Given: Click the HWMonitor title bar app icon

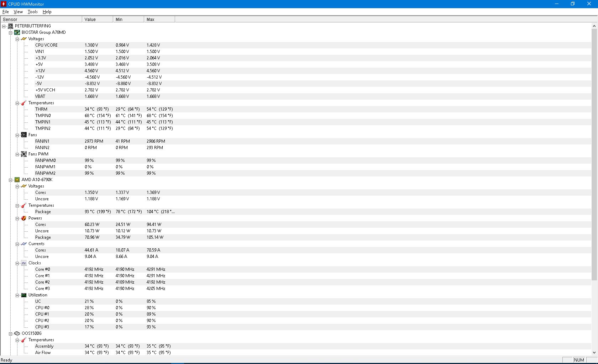Looking at the screenshot, I should (4, 4).
